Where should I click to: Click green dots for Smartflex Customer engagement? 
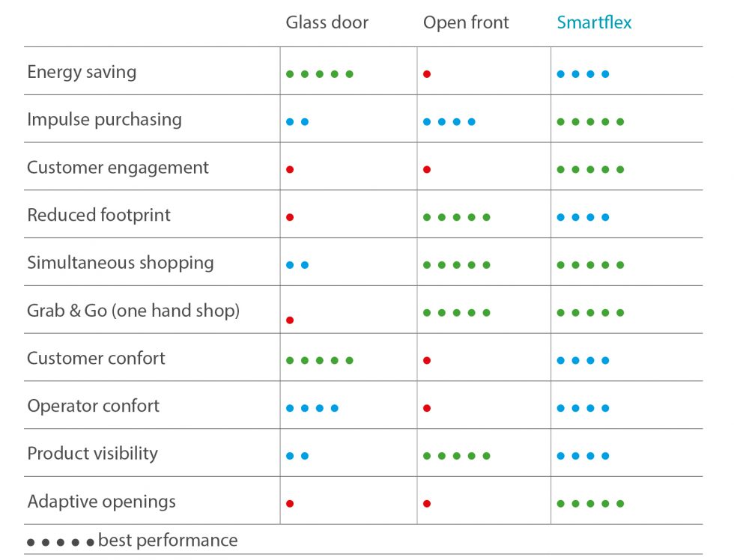[x=590, y=169]
